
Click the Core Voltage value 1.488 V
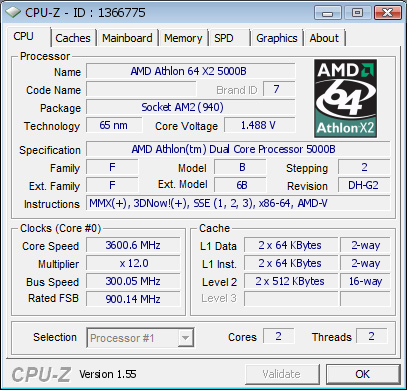tap(260, 125)
